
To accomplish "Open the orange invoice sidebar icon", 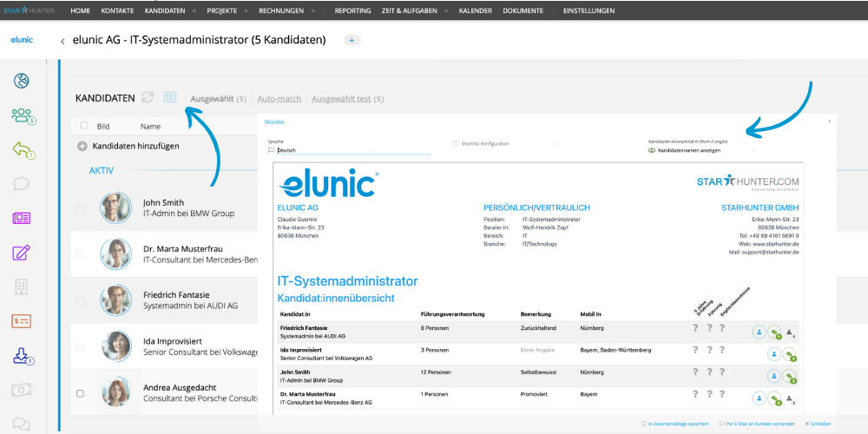I will click(21, 320).
